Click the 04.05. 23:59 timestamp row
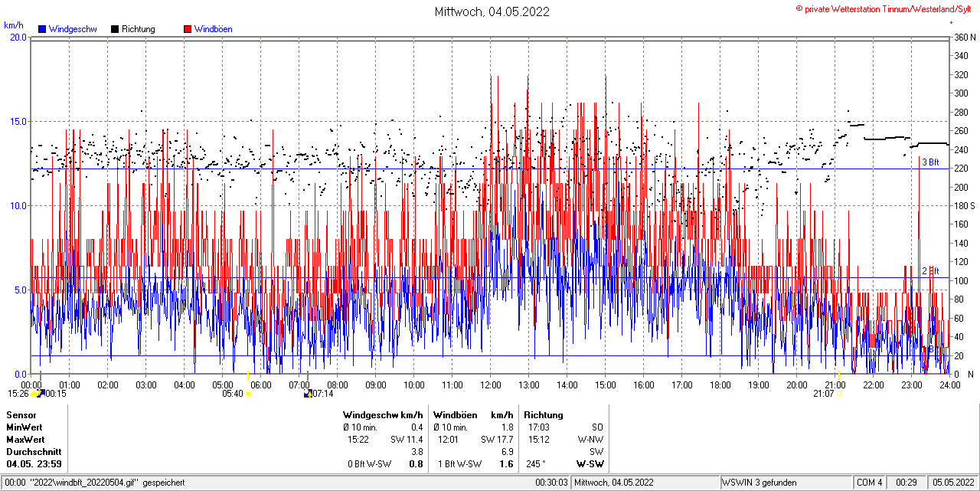 click(34, 464)
